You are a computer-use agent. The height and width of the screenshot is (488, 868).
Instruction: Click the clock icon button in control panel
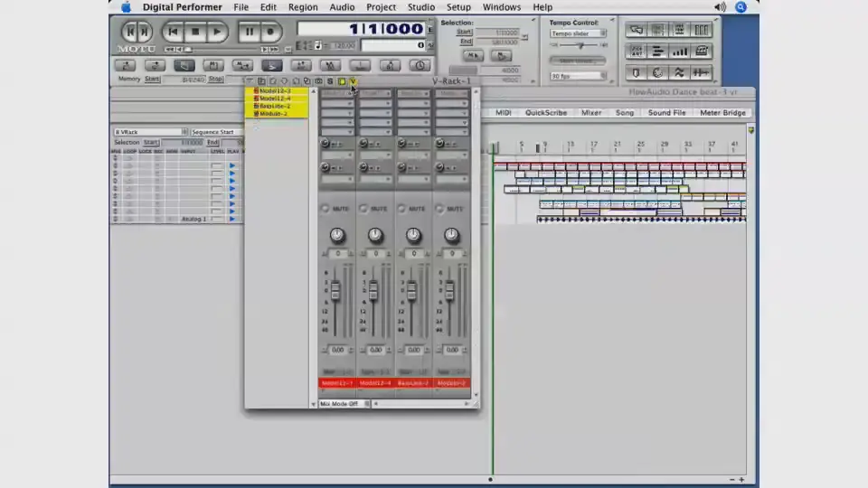420,66
